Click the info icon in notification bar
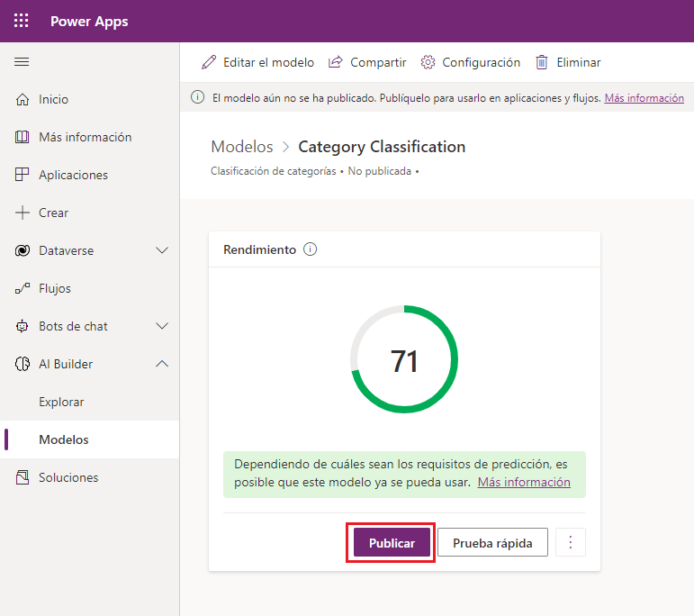The width and height of the screenshot is (694, 616). [x=197, y=97]
